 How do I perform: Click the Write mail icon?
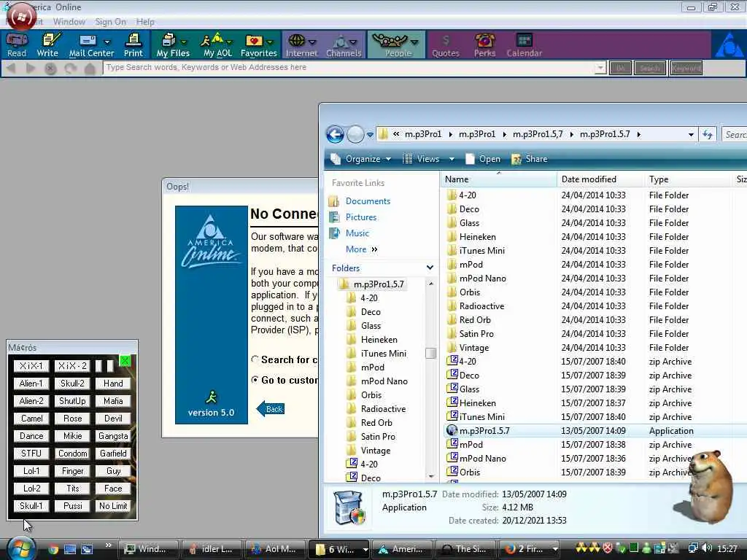(48, 44)
